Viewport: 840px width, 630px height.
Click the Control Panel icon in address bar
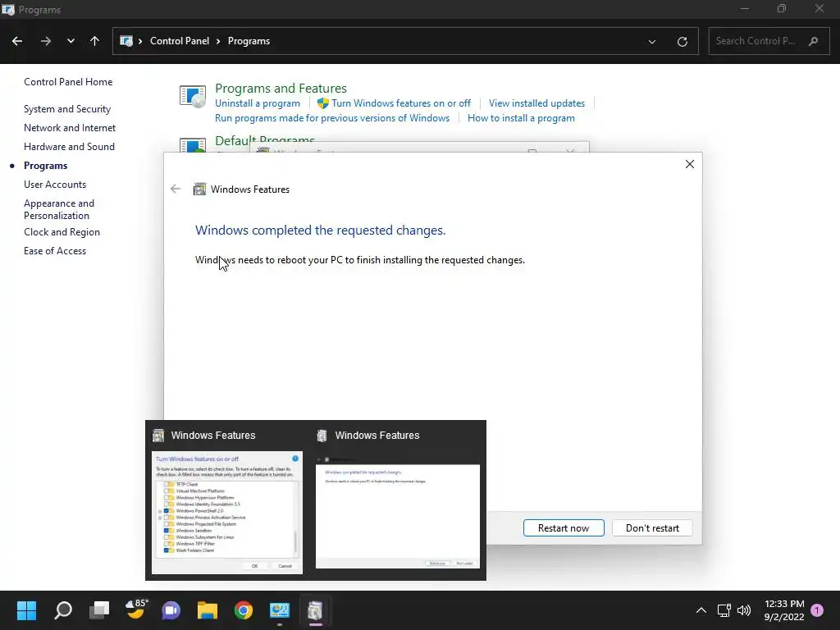126,41
